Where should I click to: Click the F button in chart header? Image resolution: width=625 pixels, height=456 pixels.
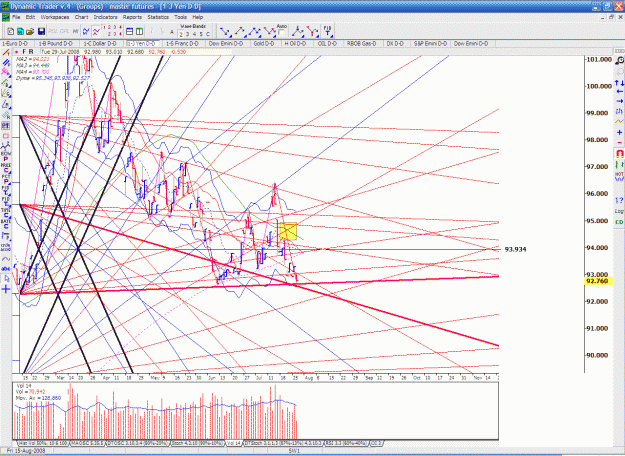[24, 52]
